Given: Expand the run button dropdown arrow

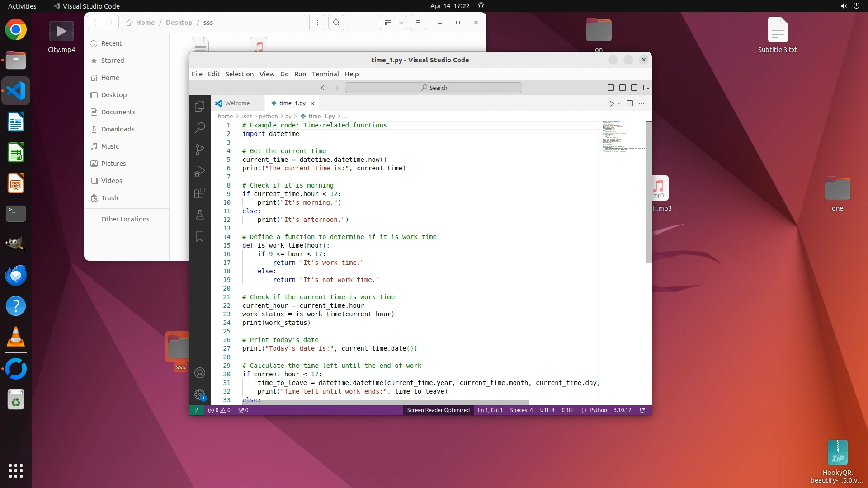Looking at the screenshot, I should click(x=619, y=103).
